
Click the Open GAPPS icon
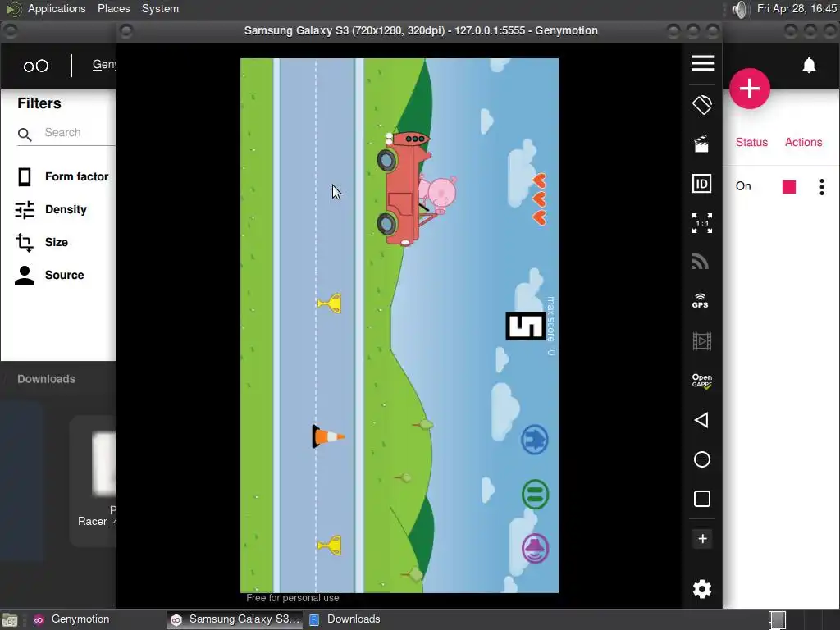pyautogui.click(x=702, y=381)
